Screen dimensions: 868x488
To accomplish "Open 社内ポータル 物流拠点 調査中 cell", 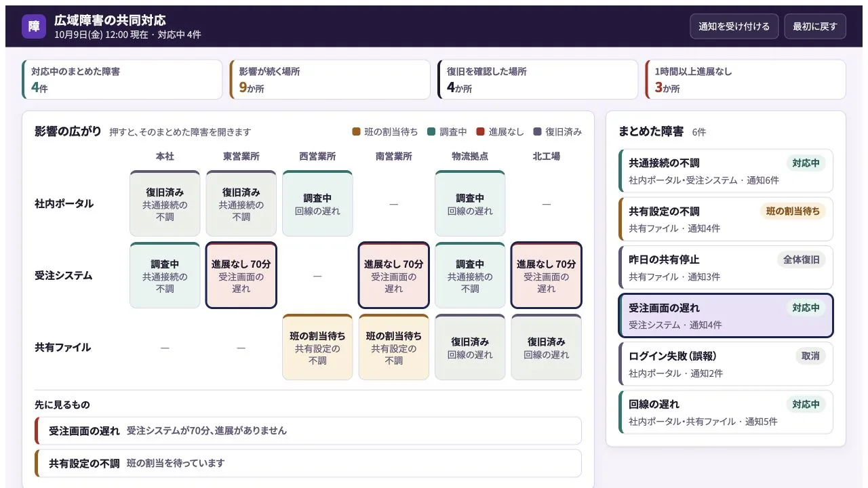I will click(470, 203).
